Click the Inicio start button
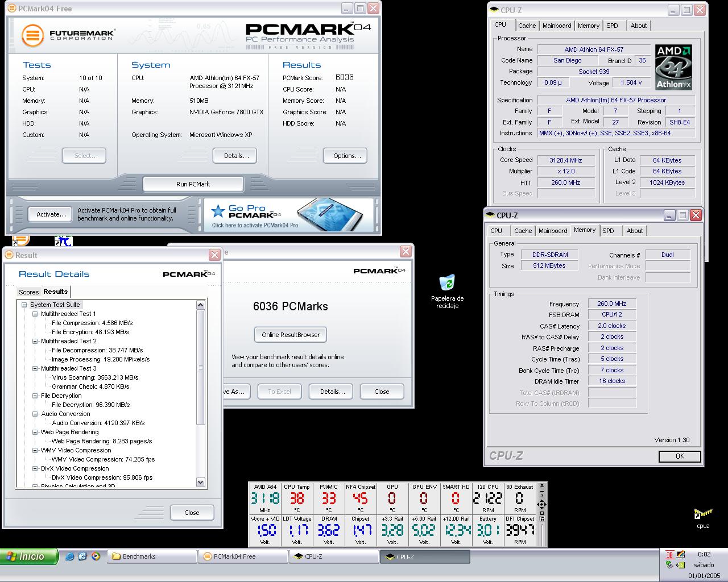The image size is (728, 582). click(30, 556)
